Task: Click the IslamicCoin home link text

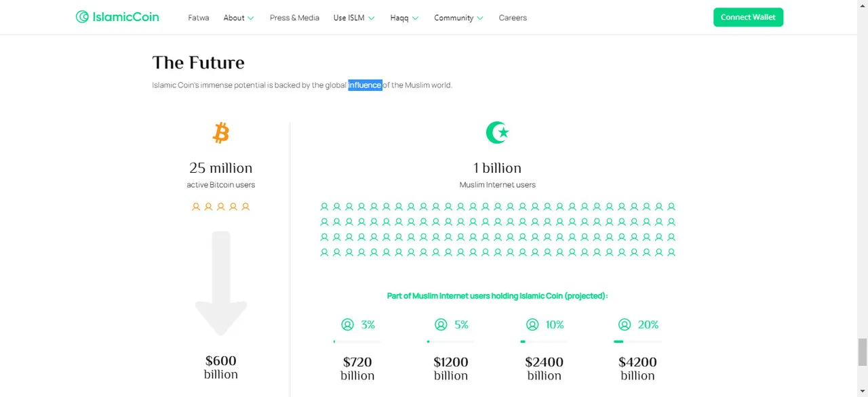Action: (x=127, y=17)
